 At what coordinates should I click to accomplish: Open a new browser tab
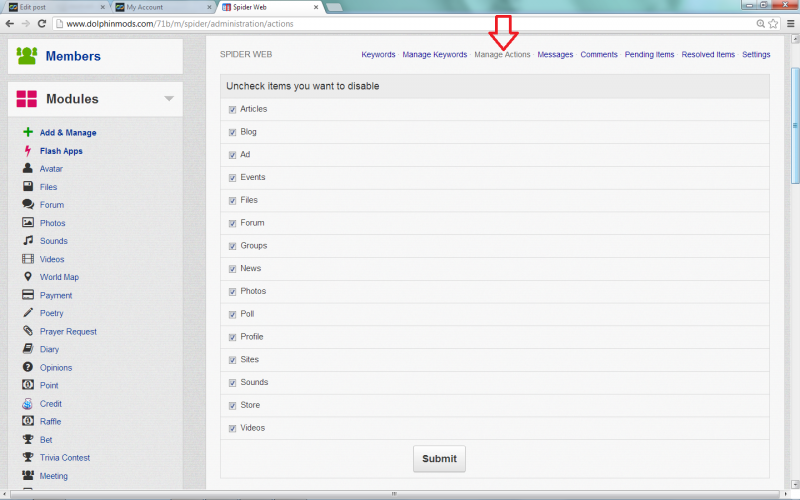334,7
